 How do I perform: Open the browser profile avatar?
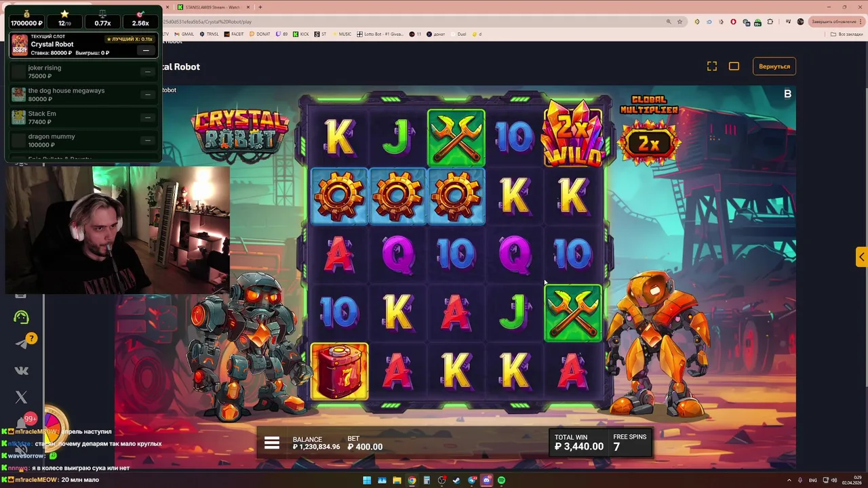pos(800,22)
